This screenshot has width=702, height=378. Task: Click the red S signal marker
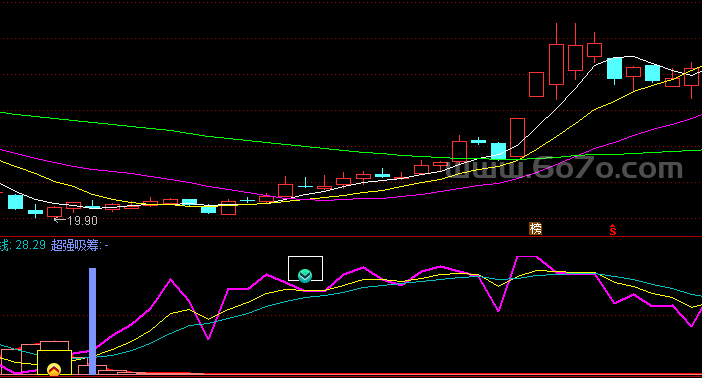pyautogui.click(x=612, y=230)
